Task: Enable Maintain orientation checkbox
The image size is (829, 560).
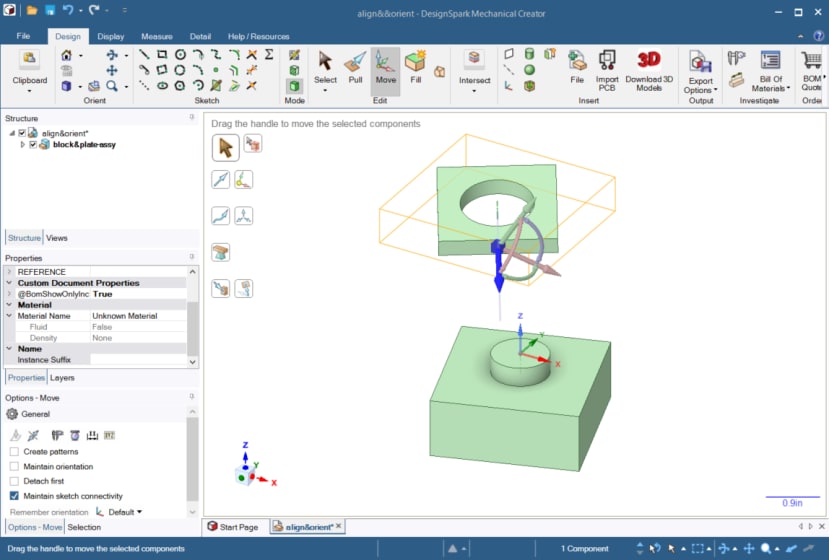Action: click(14, 466)
